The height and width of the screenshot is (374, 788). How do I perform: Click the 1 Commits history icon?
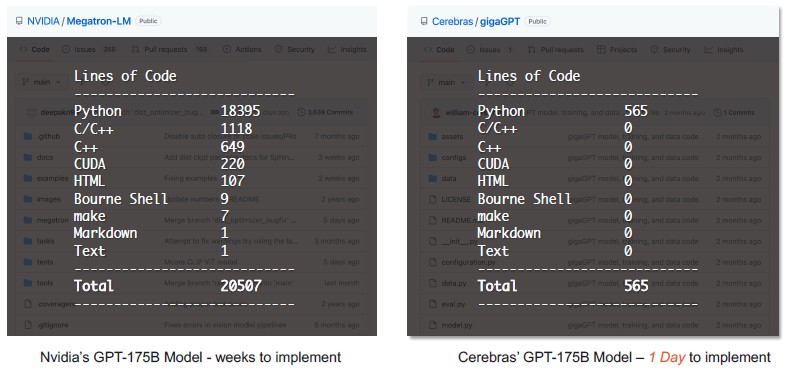tap(718, 113)
